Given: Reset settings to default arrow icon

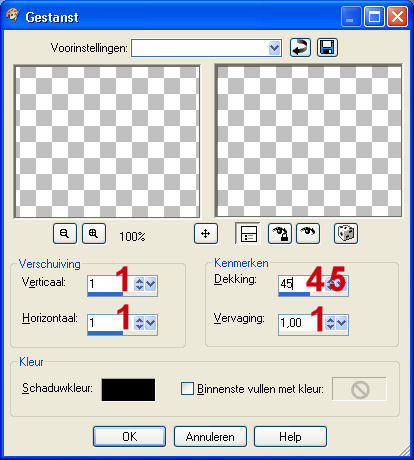Looking at the screenshot, I should pos(300,48).
